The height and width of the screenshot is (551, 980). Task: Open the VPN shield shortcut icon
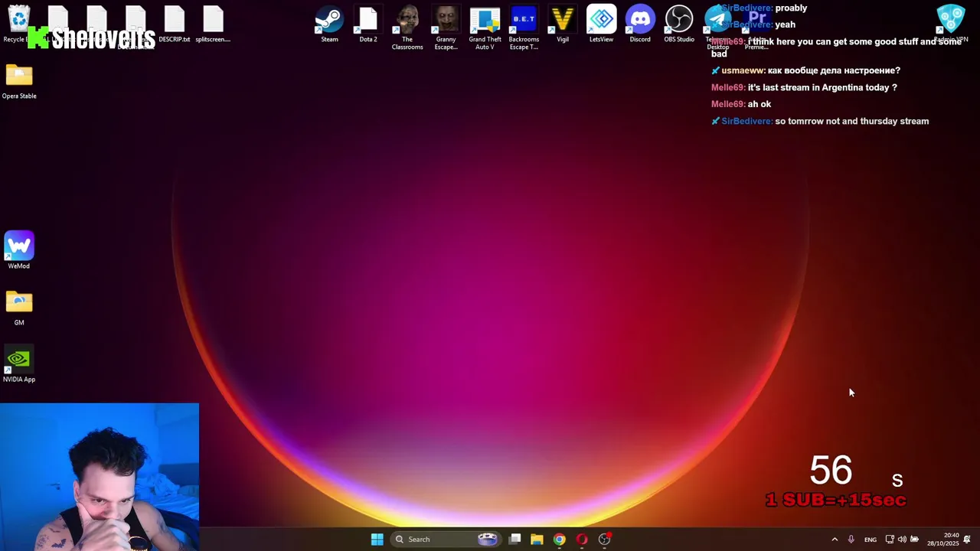pyautogui.click(x=951, y=24)
